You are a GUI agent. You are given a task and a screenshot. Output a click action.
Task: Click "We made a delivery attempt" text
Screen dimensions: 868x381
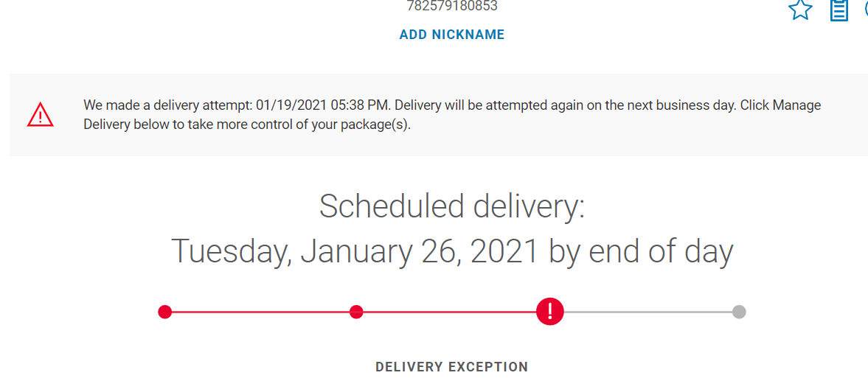(167, 105)
